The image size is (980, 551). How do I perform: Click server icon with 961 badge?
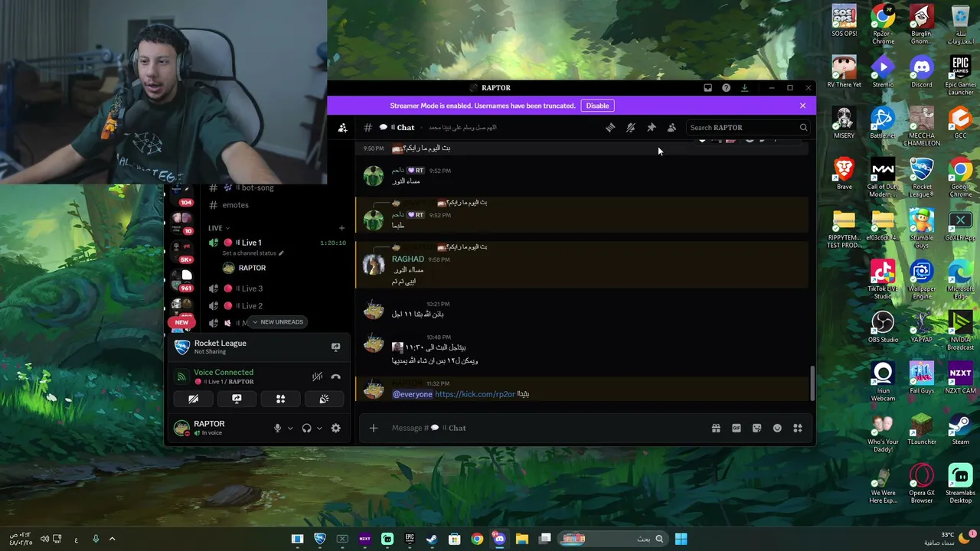pyautogui.click(x=182, y=280)
